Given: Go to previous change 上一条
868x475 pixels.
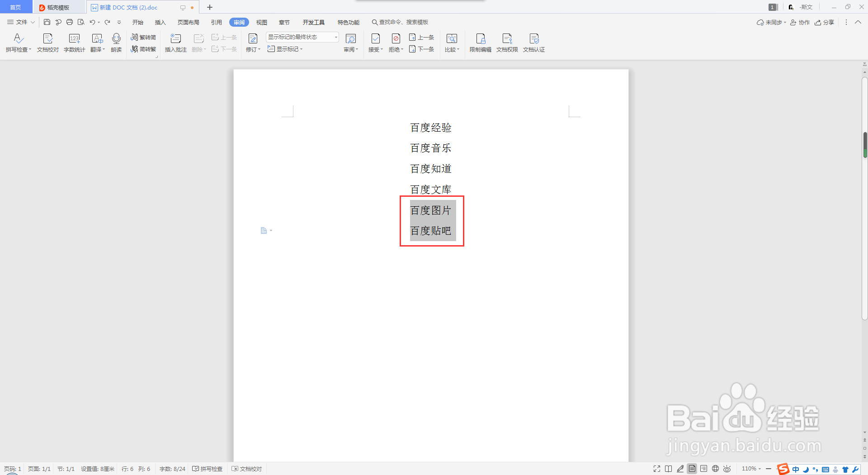Looking at the screenshot, I should (x=421, y=37).
